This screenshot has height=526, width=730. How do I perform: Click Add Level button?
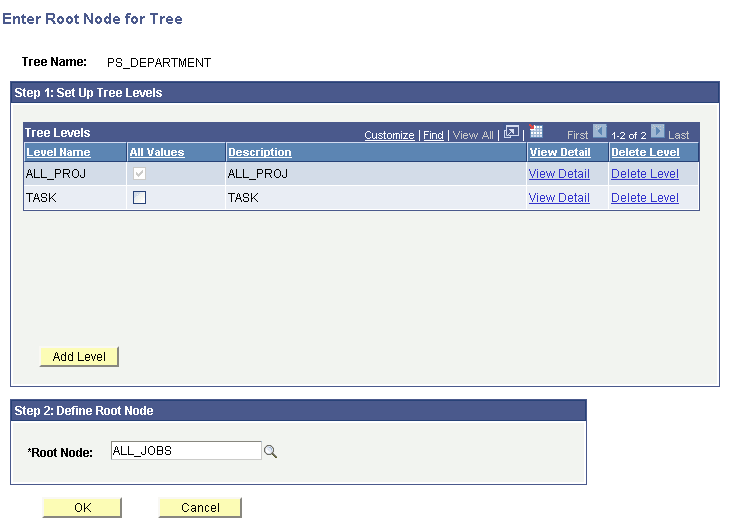click(x=79, y=357)
